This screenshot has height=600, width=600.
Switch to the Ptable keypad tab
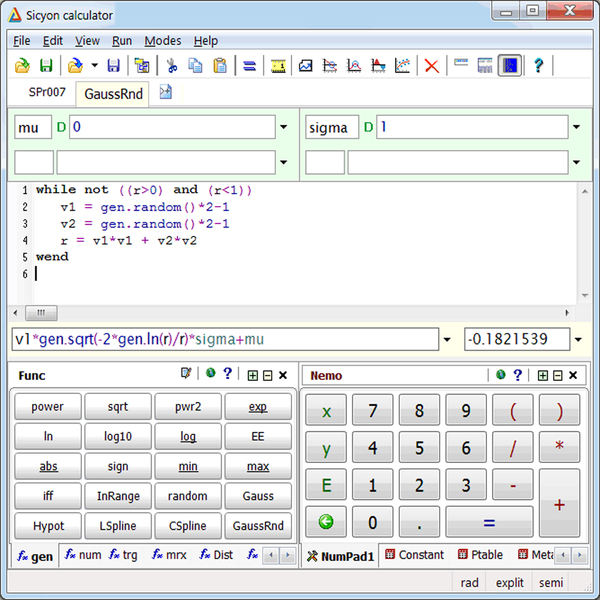pos(481,555)
